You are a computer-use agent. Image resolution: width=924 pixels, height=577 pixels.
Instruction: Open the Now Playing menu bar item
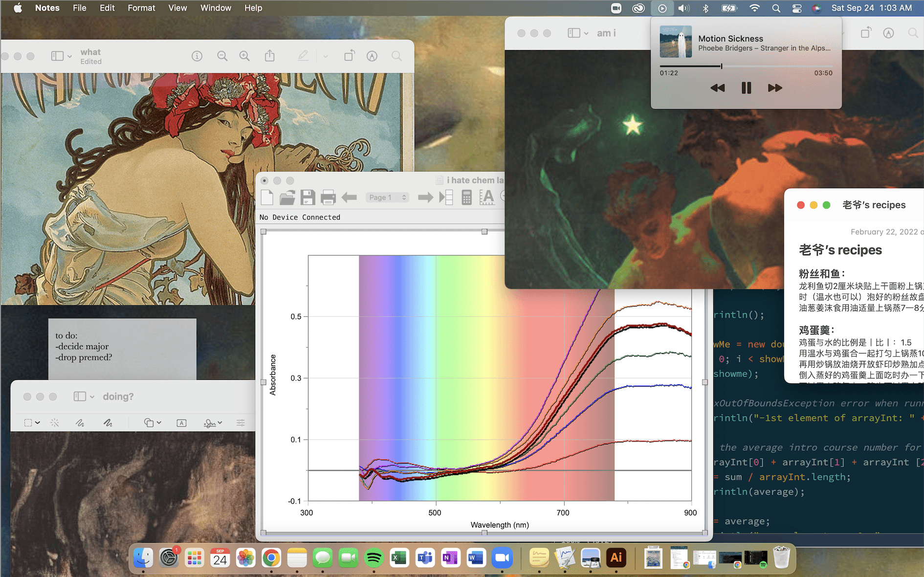click(662, 8)
